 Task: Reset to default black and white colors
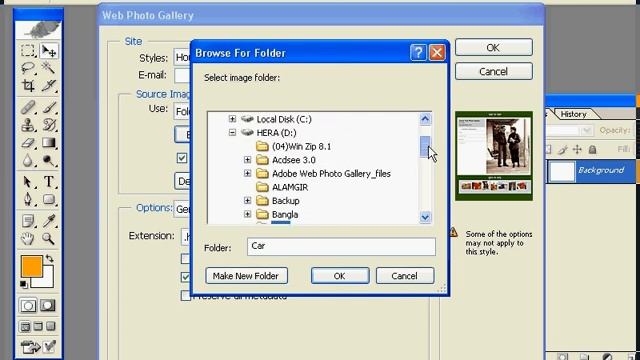(24, 284)
